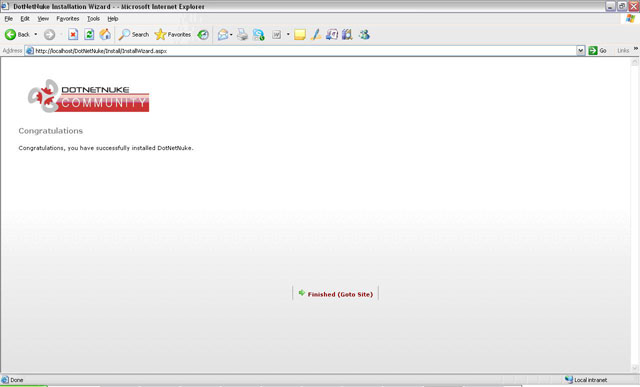Expand the Mail icon dropdown arrow
The width and height of the screenshot is (640, 387).
231,35
